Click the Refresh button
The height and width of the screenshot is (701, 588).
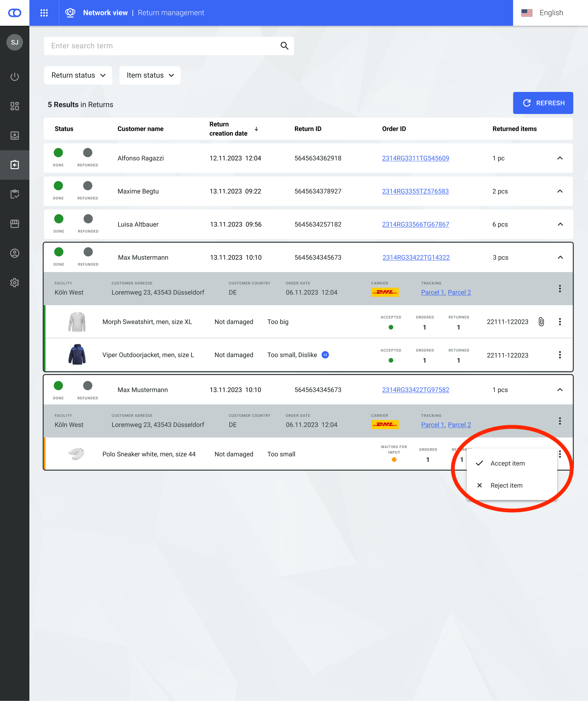click(543, 103)
